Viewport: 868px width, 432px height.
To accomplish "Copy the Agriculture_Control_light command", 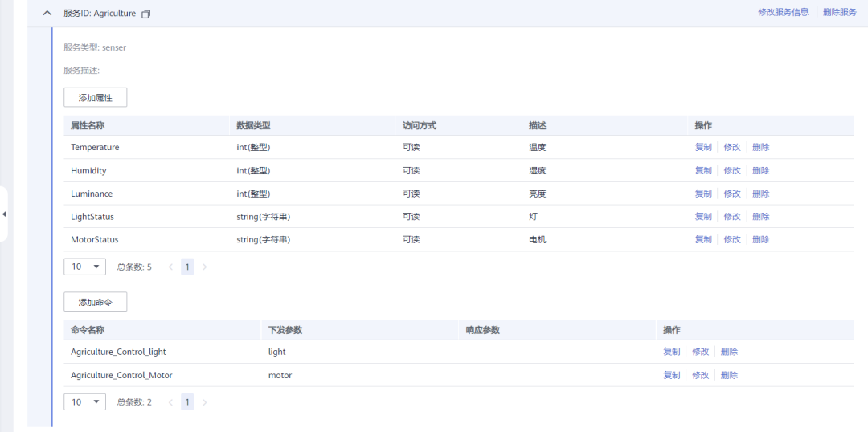I will pyautogui.click(x=672, y=351).
